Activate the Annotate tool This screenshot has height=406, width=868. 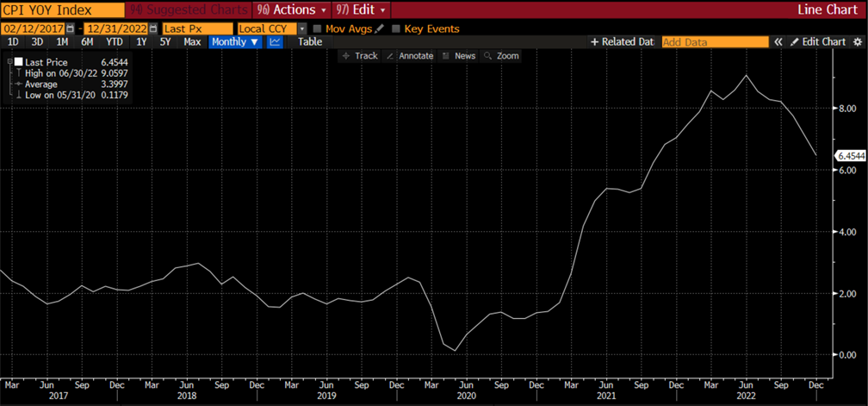click(x=410, y=56)
